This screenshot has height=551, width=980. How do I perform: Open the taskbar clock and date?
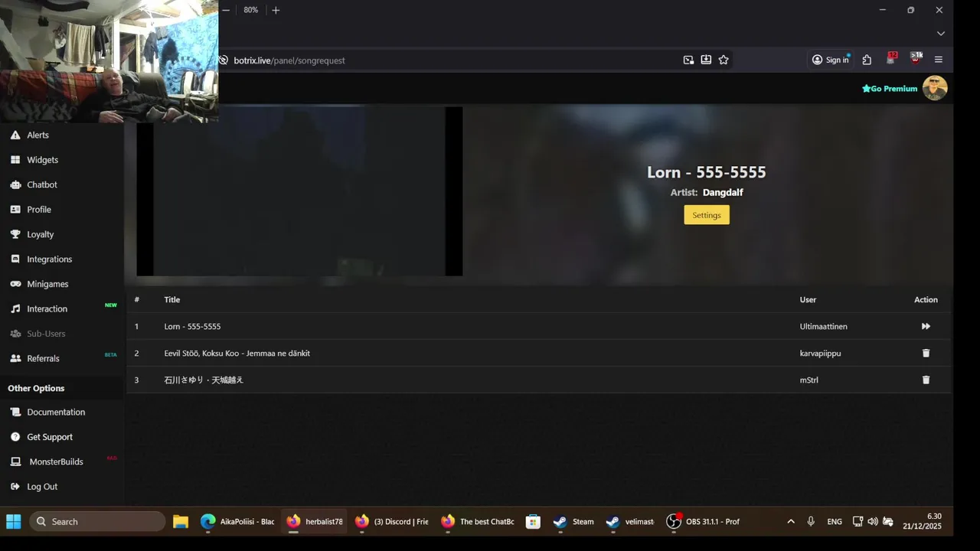pos(922,522)
